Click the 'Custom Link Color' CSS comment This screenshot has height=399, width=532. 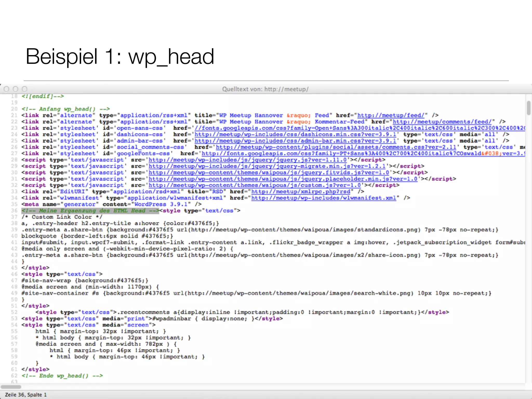(62, 217)
